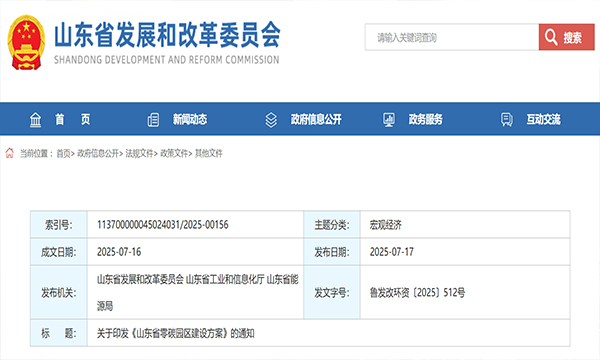600x360 pixels.
Task: Click the chat icon beside 互动交流
Action: (507, 120)
